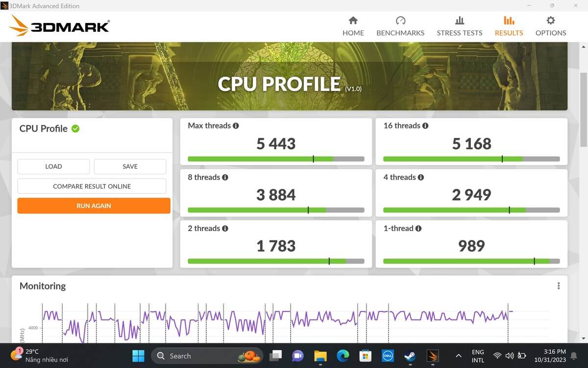Viewport: 588px width, 368px height.
Task: Open Wi-Fi network settings in tray
Action: (497, 356)
